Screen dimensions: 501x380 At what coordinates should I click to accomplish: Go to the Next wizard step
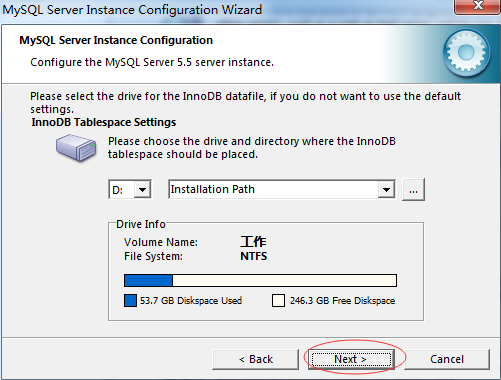[351, 359]
